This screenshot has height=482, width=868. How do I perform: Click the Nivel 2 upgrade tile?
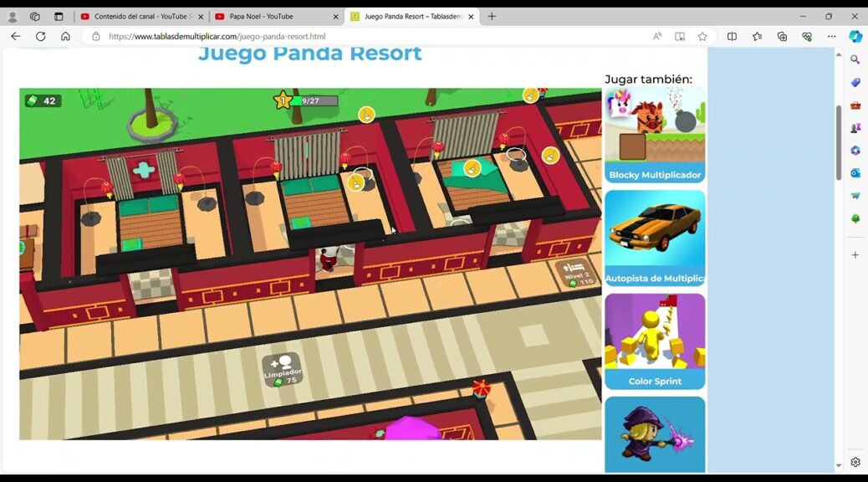tap(578, 274)
